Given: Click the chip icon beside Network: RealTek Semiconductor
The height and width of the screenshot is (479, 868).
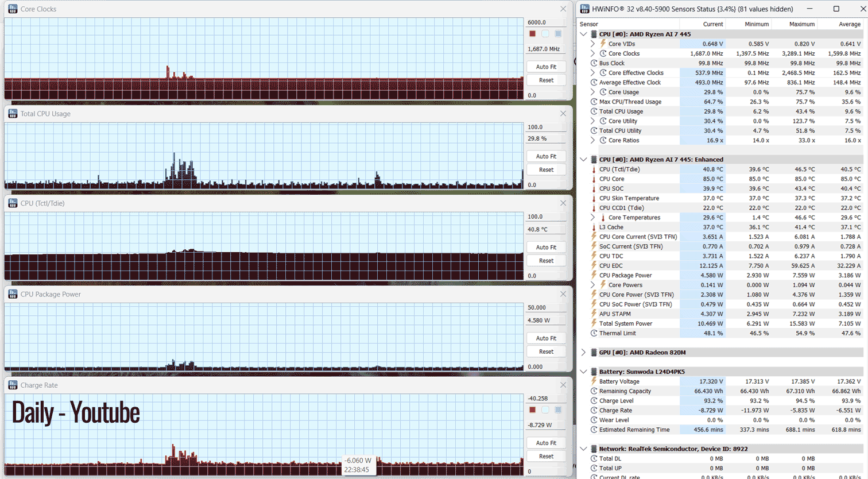Looking at the screenshot, I should point(594,449).
